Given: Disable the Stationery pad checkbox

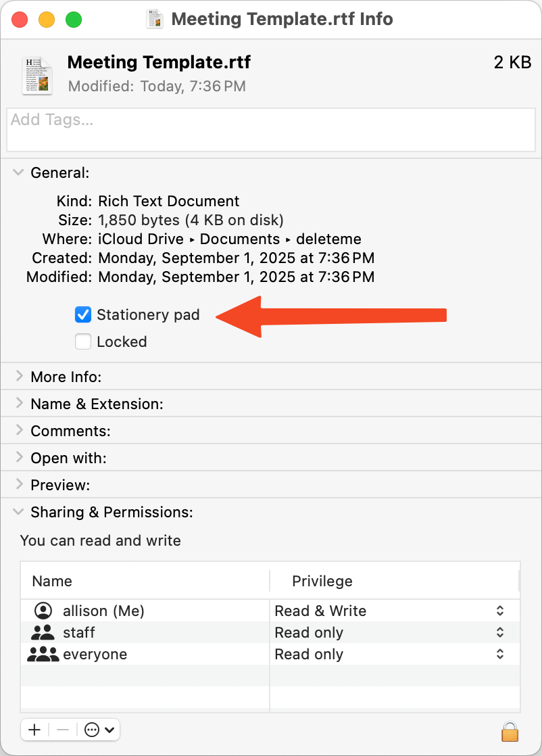Looking at the screenshot, I should pyautogui.click(x=82, y=314).
